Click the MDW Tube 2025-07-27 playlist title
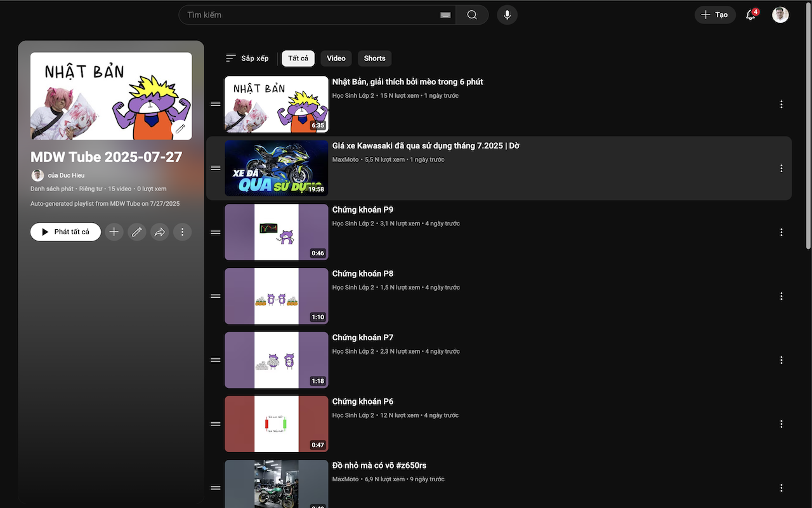812x508 pixels. 107,157
